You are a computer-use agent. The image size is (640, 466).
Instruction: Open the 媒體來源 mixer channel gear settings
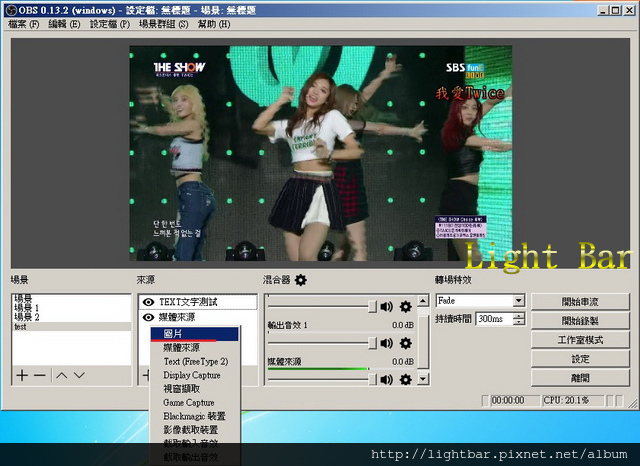[405, 379]
